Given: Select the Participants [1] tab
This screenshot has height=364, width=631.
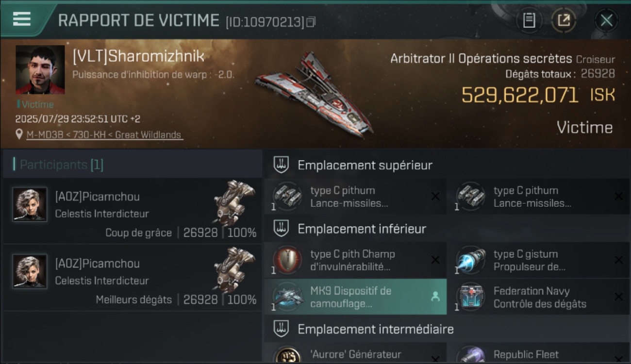Looking at the screenshot, I should [61, 165].
